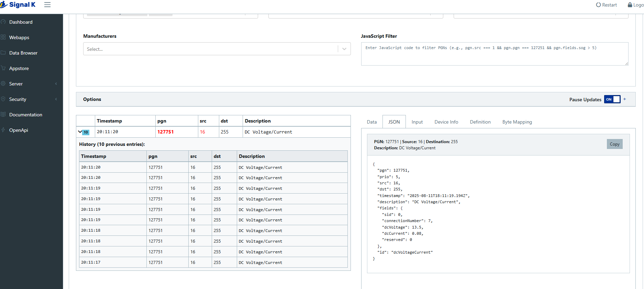Switch to the Data tab
The width and height of the screenshot is (644, 289).
[372, 122]
